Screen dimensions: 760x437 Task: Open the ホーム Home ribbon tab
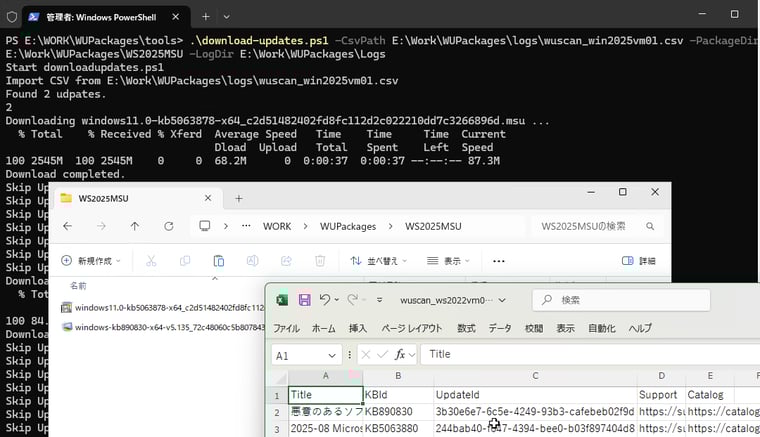tap(323, 328)
